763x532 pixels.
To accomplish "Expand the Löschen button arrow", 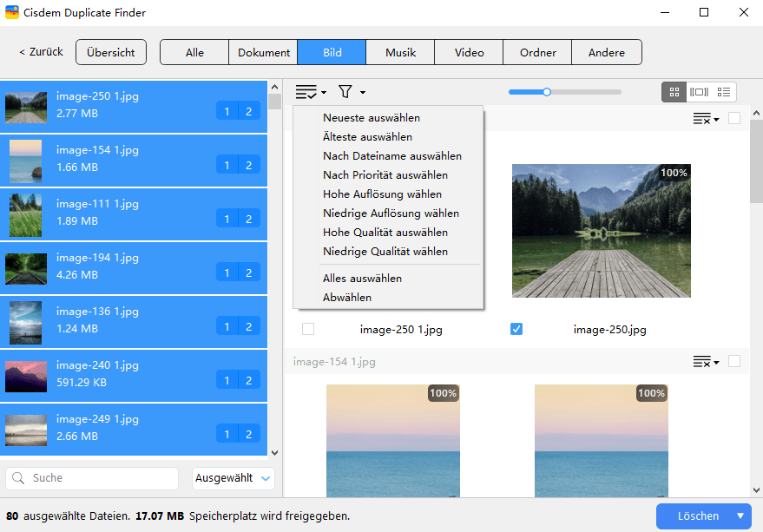I will [x=740, y=516].
